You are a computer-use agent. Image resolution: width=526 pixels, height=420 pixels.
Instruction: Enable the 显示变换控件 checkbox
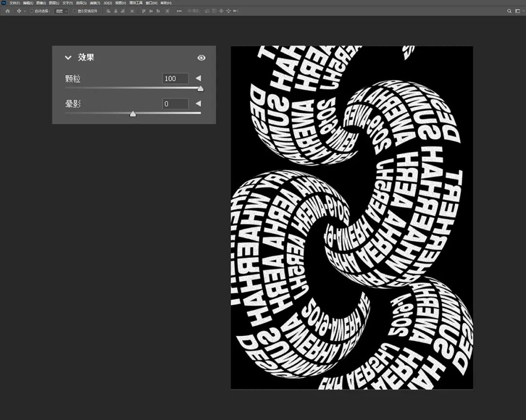pyautogui.click(x=75, y=11)
